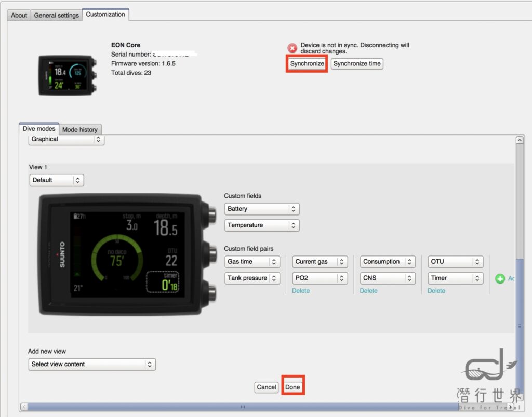The image size is (532, 417).
Task: Click the Cancel button
Action: 267,387
